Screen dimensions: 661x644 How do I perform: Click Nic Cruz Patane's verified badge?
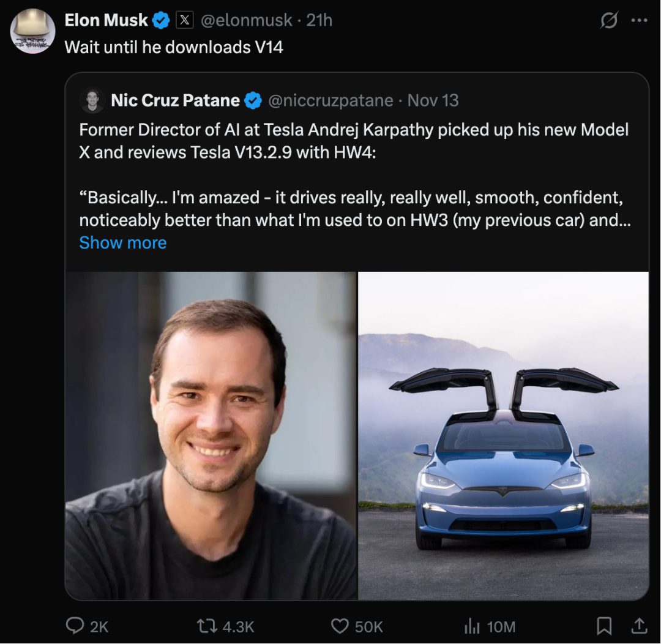click(253, 100)
